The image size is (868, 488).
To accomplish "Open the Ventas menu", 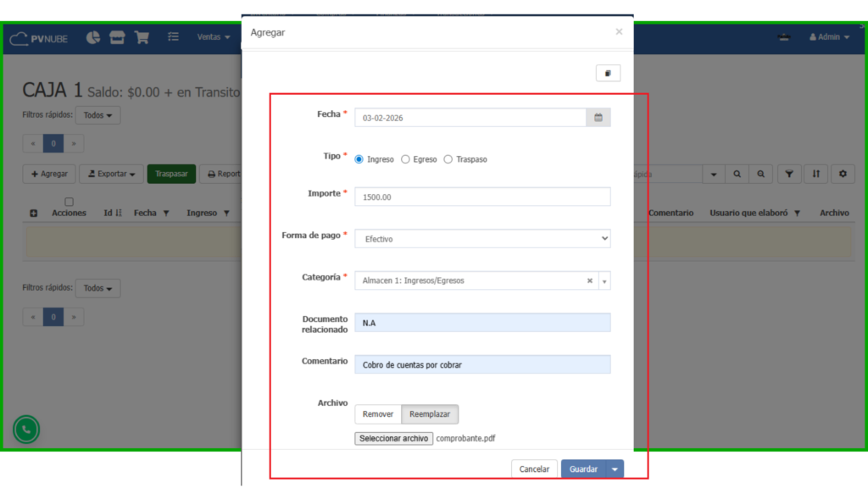I will click(214, 37).
